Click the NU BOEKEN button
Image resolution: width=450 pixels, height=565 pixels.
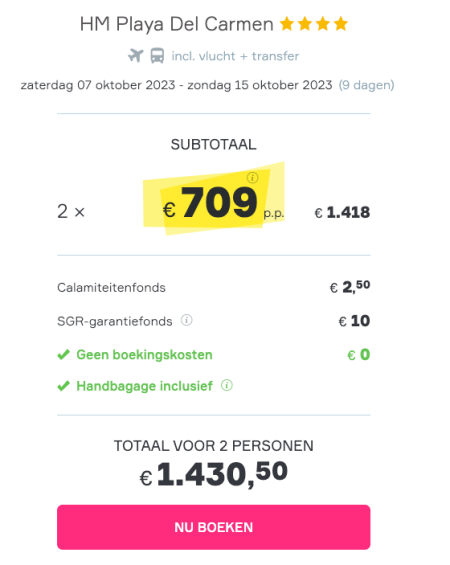(214, 527)
